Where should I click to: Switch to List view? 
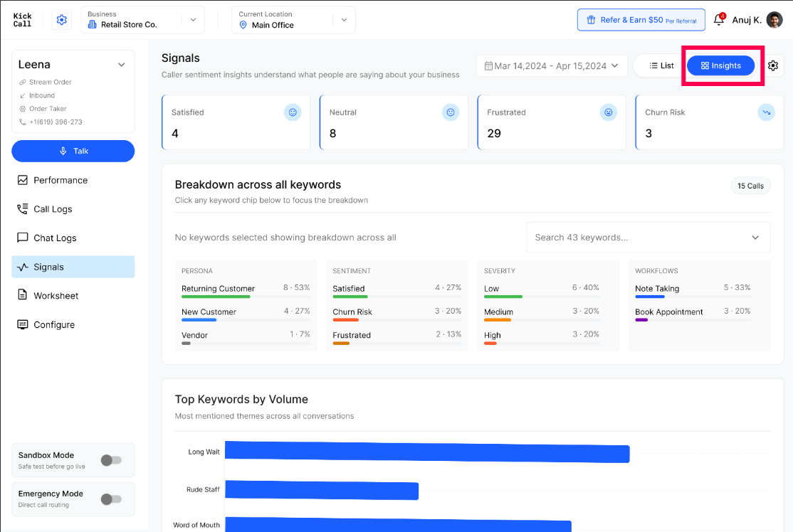pos(661,65)
